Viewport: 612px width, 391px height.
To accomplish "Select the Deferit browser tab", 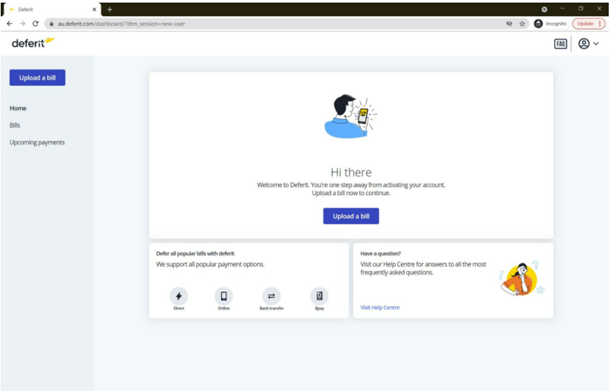I will [x=51, y=9].
